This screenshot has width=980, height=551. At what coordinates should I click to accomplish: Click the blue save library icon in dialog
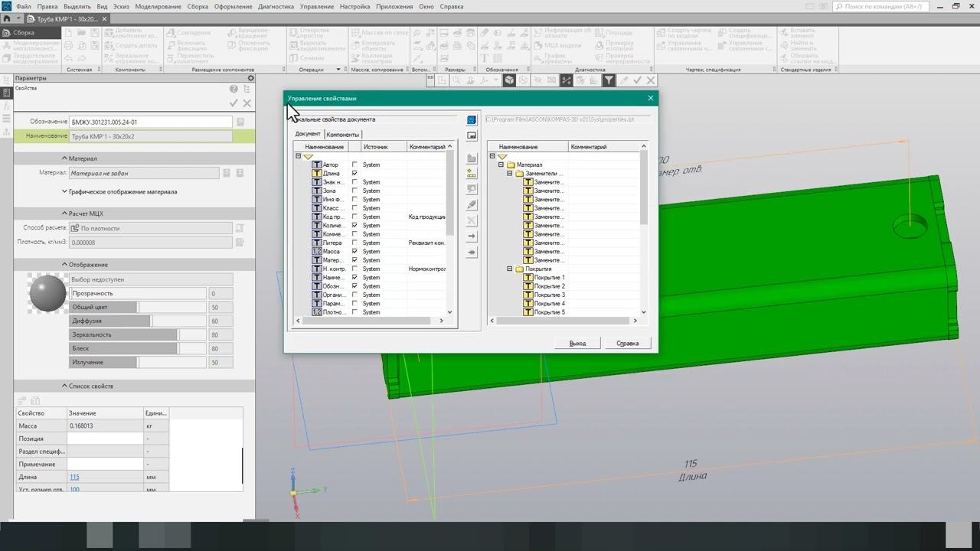tap(472, 120)
